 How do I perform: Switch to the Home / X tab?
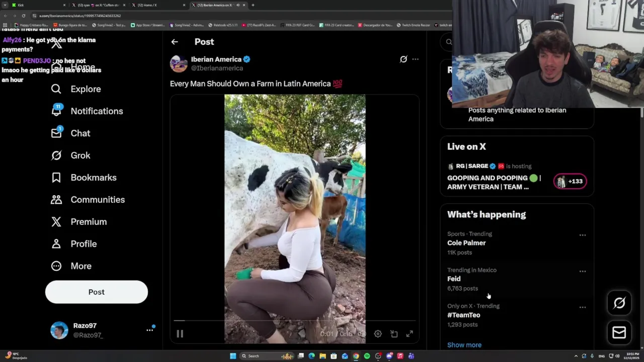(158, 5)
